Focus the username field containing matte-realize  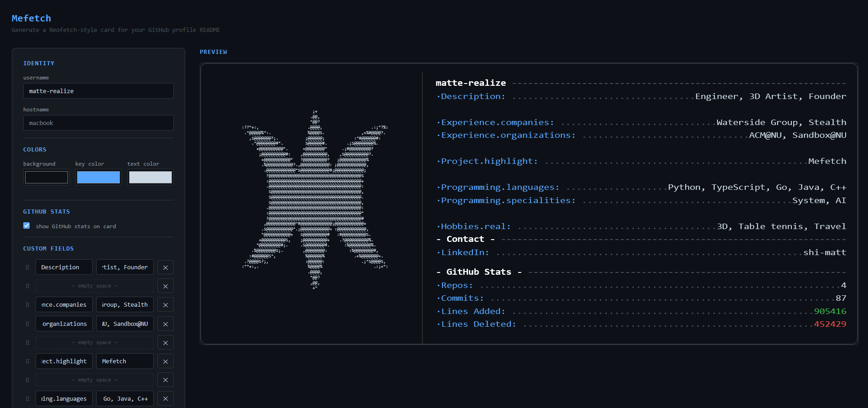click(99, 91)
